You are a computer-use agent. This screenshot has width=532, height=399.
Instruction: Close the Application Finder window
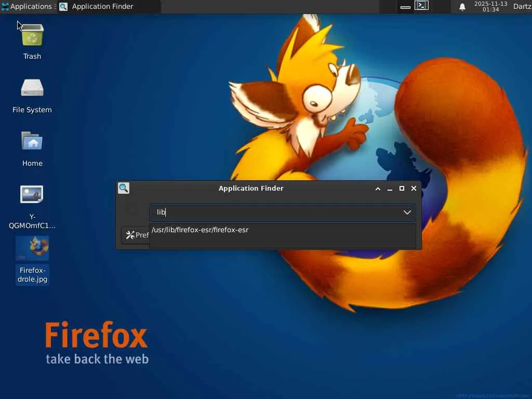click(x=414, y=188)
